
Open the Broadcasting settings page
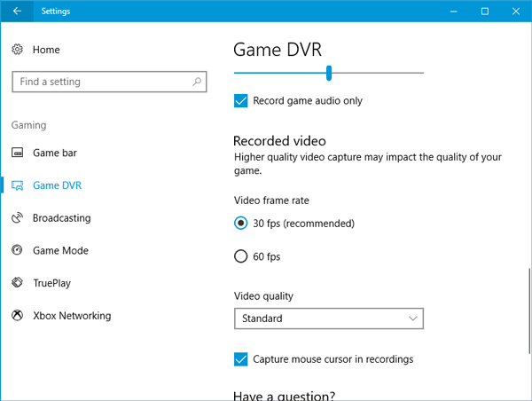pos(61,218)
